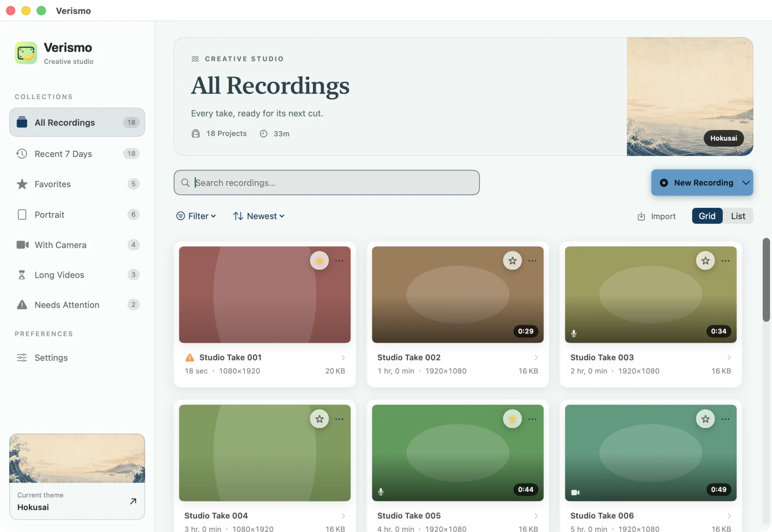This screenshot has width=772, height=532.
Task: Open the Long Videos collection
Action: click(77, 275)
